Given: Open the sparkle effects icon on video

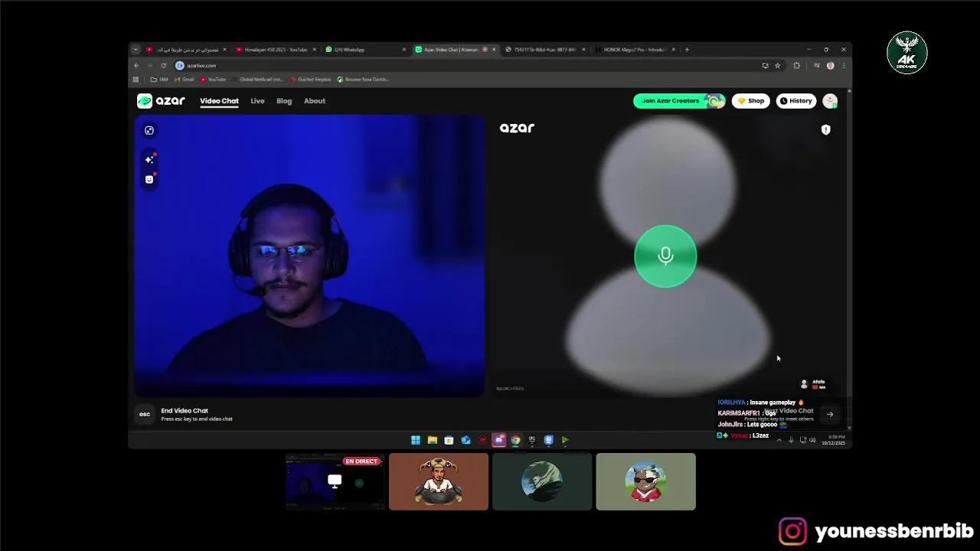Looking at the screenshot, I should (x=149, y=159).
